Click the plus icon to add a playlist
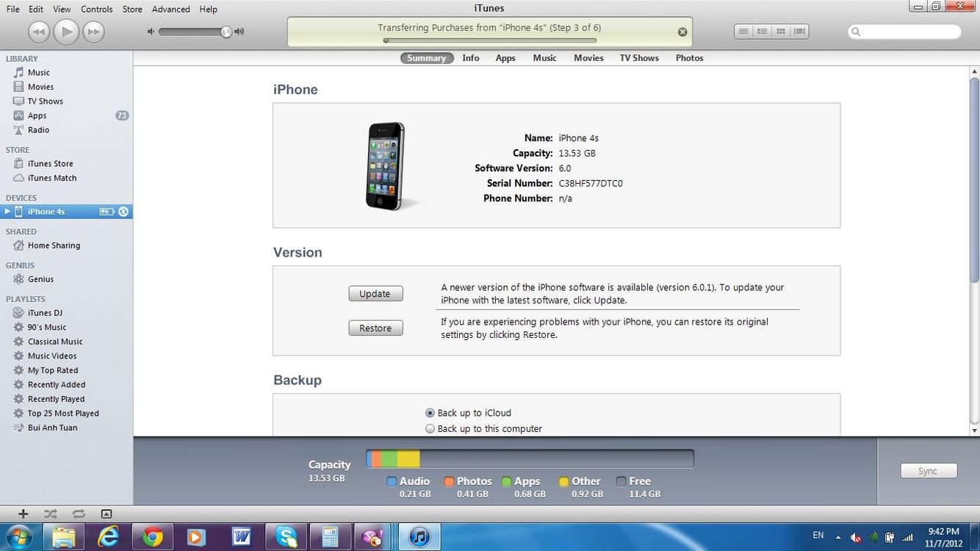The width and height of the screenshot is (980, 551). pos(23,514)
